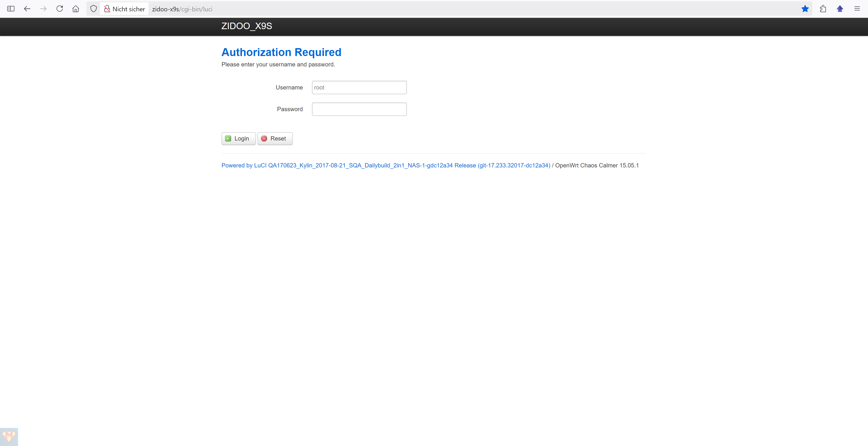
Task: Submit the form with Login
Action: (238, 138)
